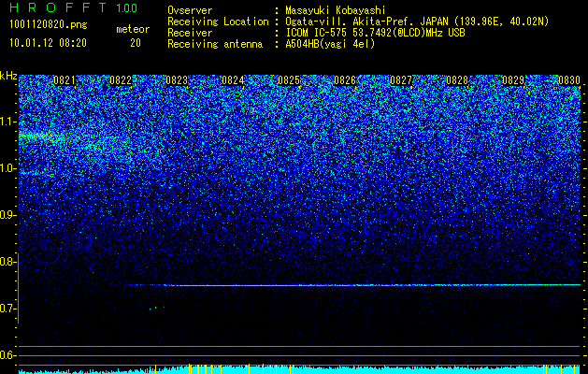Click the 0828 time marker
The height and width of the screenshot is (374, 588).
(x=457, y=80)
